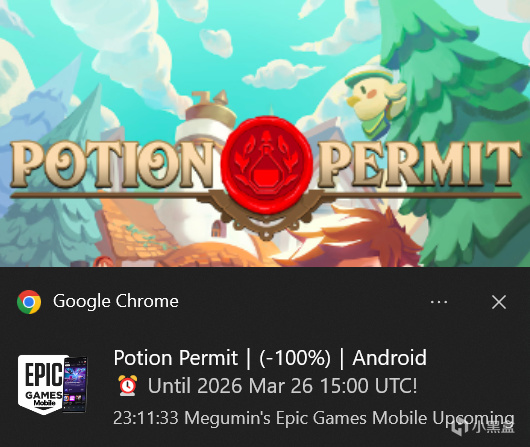530x447 pixels.
Task: Click the Until 2026 Mar 26 deadline text
Action: point(283,385)
